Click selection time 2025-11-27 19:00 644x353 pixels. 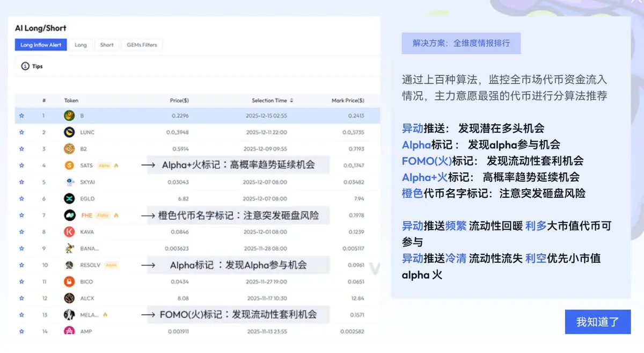pos(266,282)
